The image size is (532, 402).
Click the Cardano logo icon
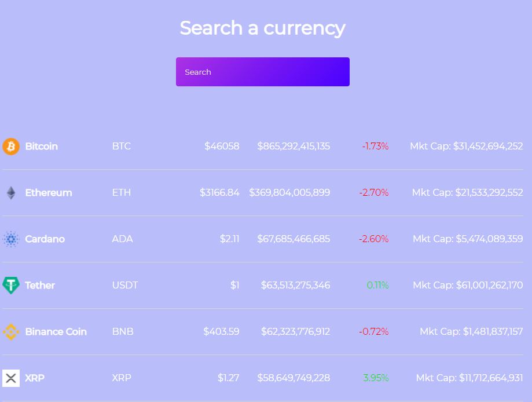point(11,239)
